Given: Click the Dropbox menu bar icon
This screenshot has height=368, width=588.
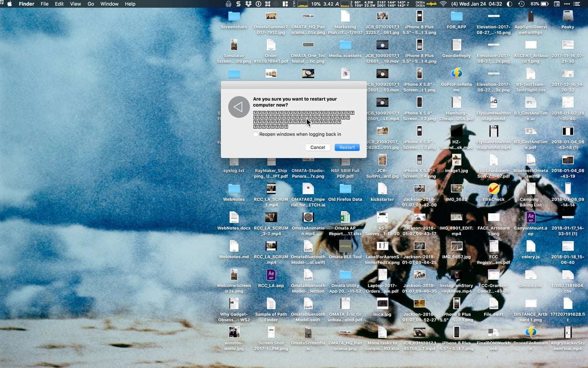Looking at the screenshot, I should tap(248, 4).
